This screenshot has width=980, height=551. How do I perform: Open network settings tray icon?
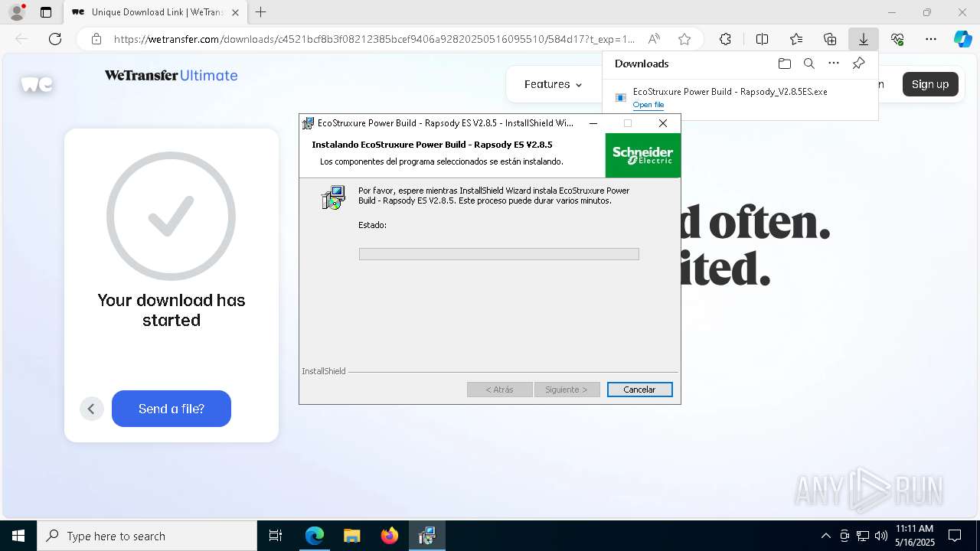pyautogui.click(x=862, y=536)
